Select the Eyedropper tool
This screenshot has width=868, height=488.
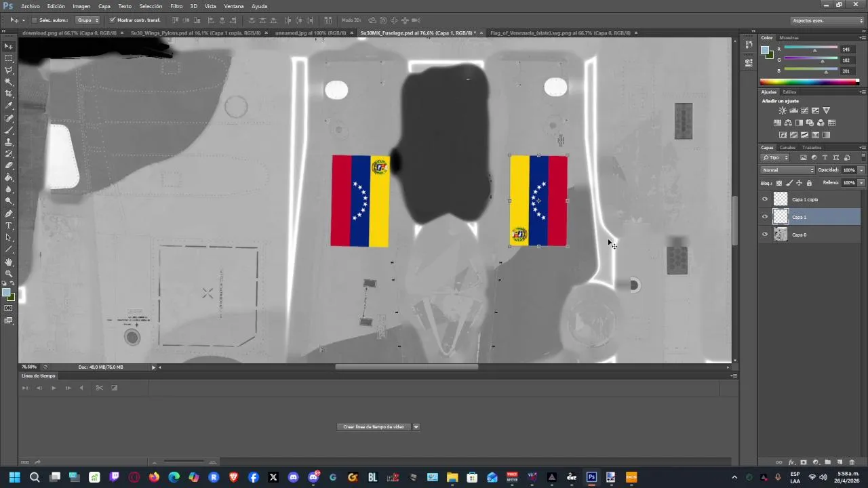pyautogui.click(x=9, y=106)
